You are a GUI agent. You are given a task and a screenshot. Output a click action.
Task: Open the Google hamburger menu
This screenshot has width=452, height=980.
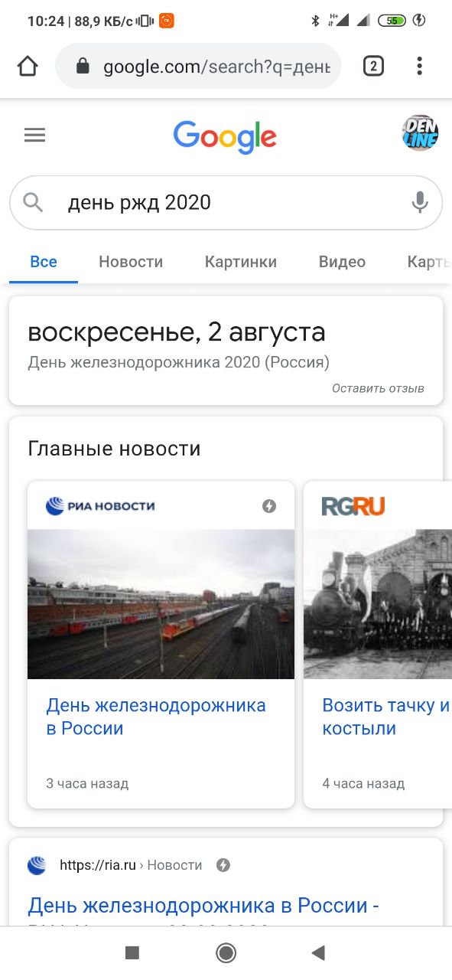coord(35,136)
